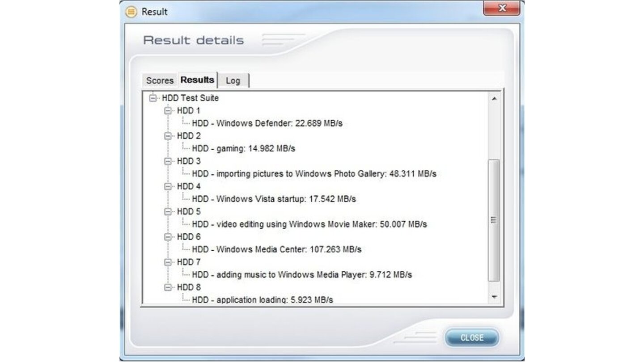Collapse the HDD 4 node

pos(168,186)
